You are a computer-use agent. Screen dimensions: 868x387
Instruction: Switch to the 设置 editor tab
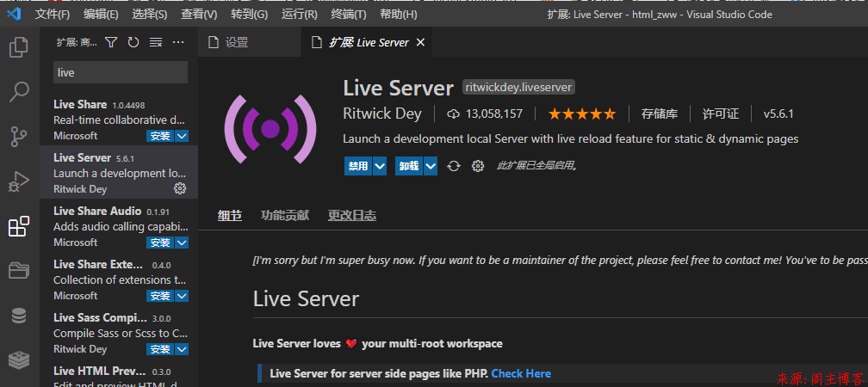tap(250, 42)
